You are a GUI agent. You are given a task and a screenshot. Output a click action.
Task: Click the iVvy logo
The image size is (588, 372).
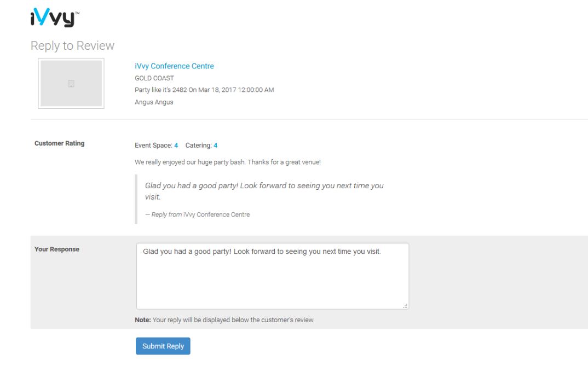[55, 18]
